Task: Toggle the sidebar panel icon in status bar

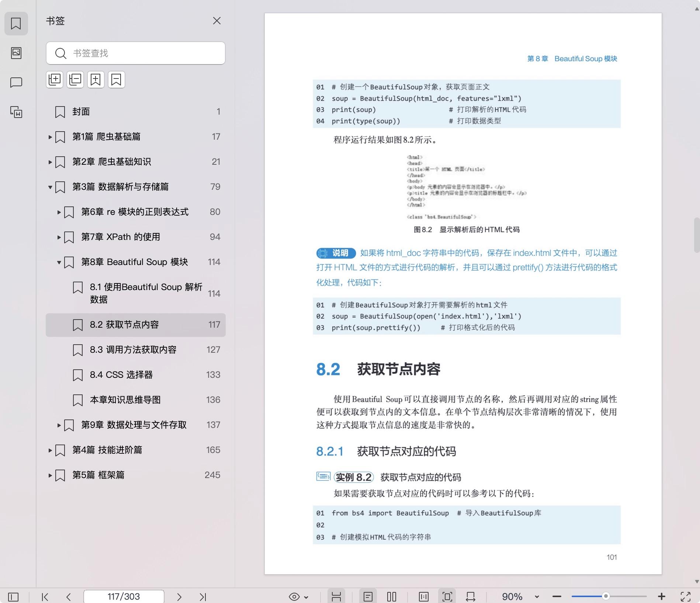Action: point(13,597)
